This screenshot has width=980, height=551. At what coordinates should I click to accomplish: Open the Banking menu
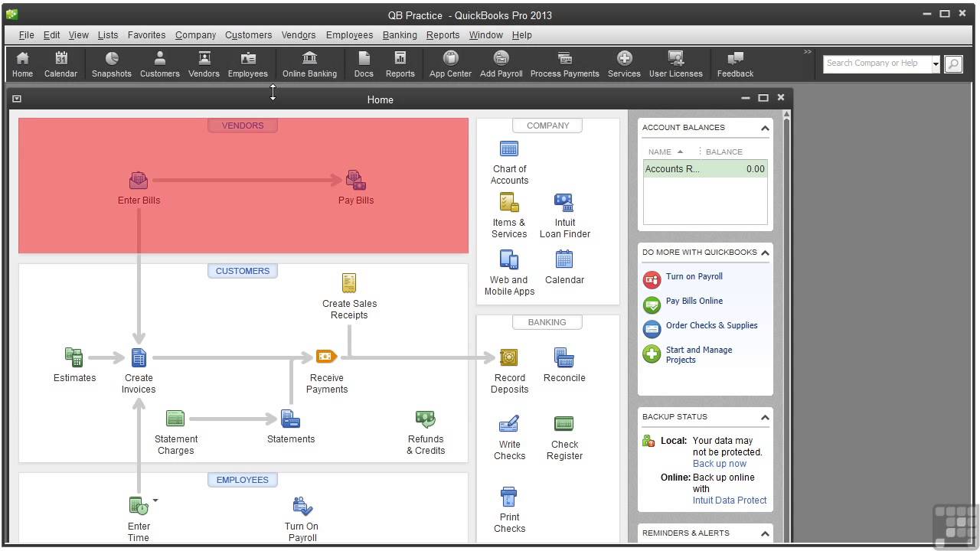coord(400,35)
